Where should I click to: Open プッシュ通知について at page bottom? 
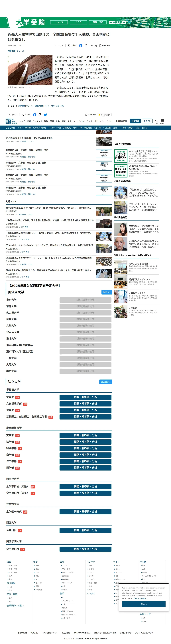(x=144, y=633)
